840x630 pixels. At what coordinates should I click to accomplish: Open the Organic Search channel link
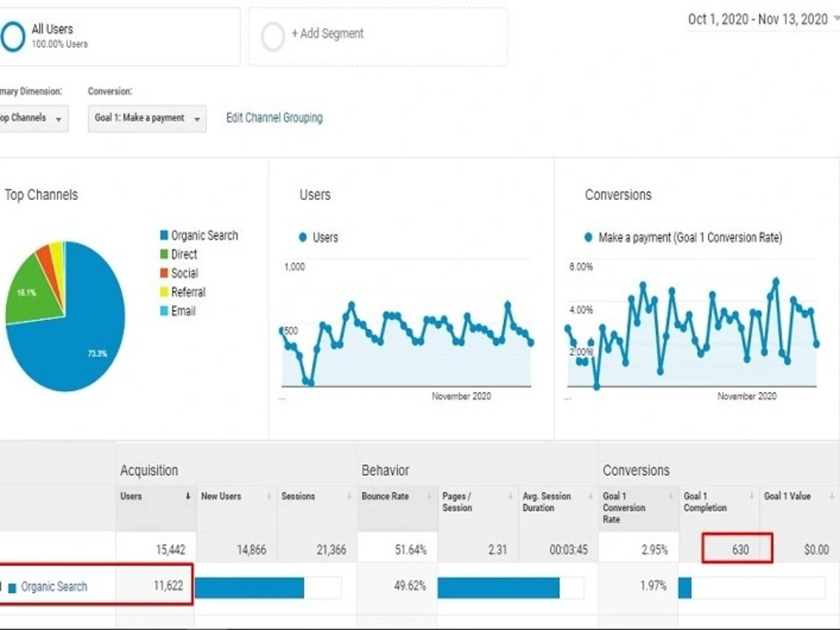coord(54,586)
